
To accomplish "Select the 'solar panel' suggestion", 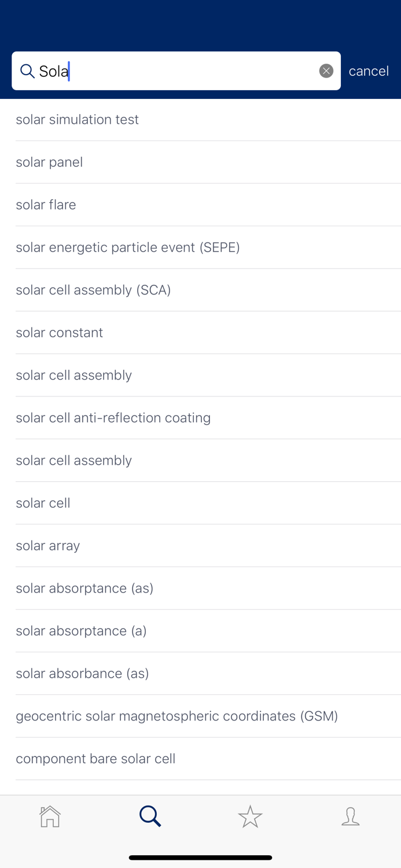I will (x=49, y=163).
